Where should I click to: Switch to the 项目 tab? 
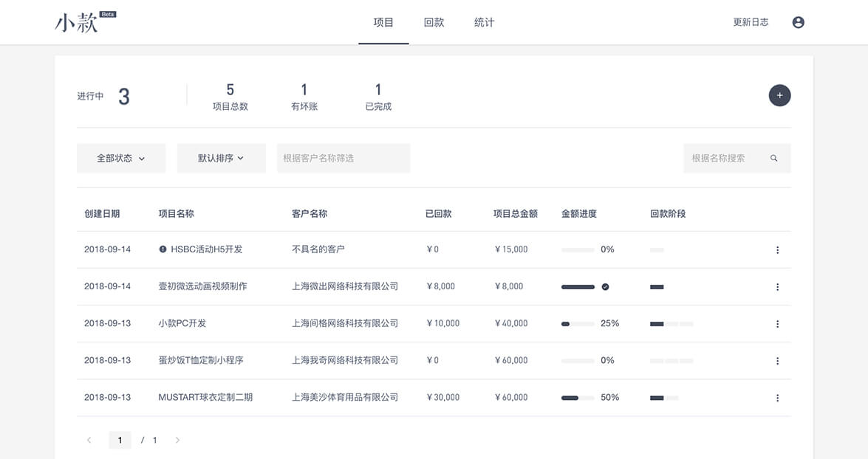click(383, 22)
